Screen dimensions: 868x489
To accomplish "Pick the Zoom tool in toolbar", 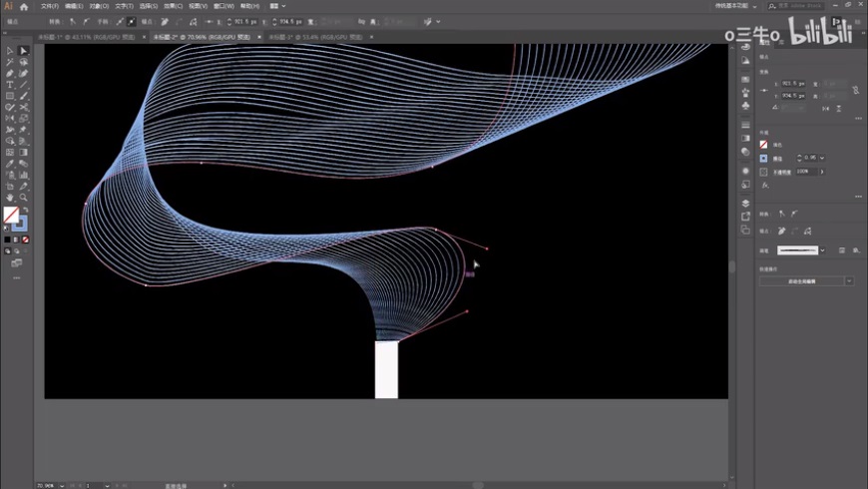I will click(x=23, y=198).
